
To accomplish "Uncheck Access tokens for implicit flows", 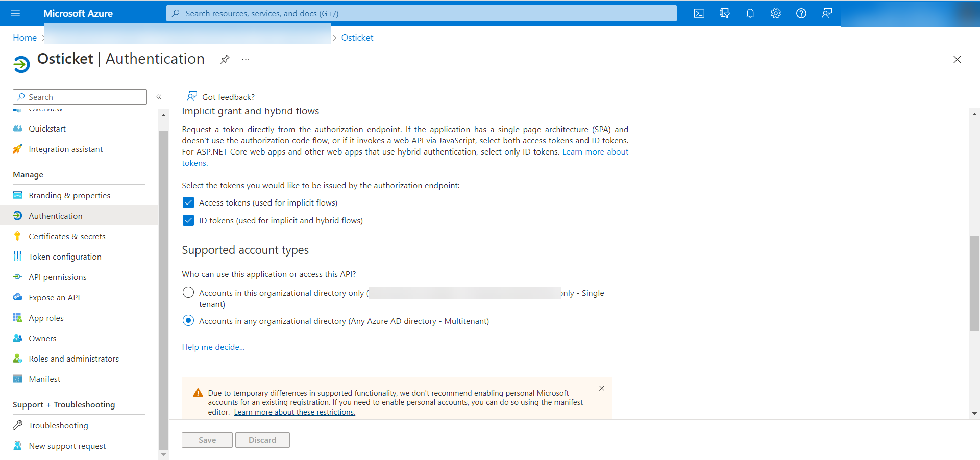I will (x=188, y=202).
